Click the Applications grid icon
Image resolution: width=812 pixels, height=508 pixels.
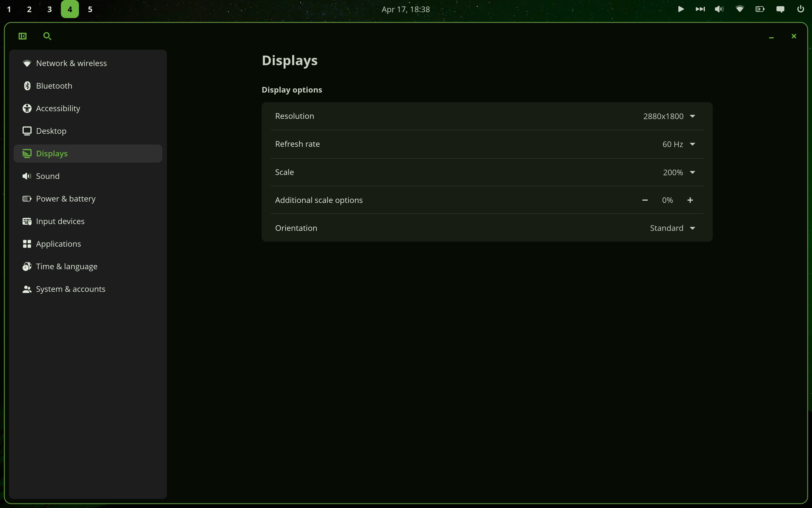(x=27, y=244)
